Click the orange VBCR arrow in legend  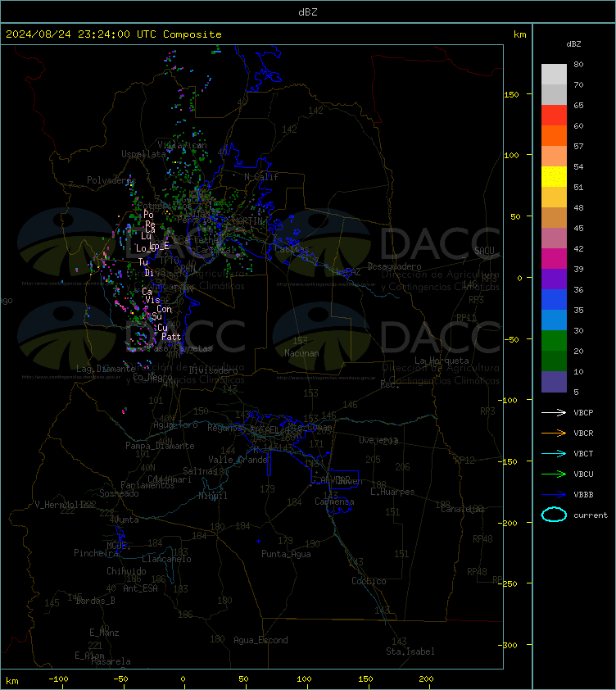[x=554, y=433]
